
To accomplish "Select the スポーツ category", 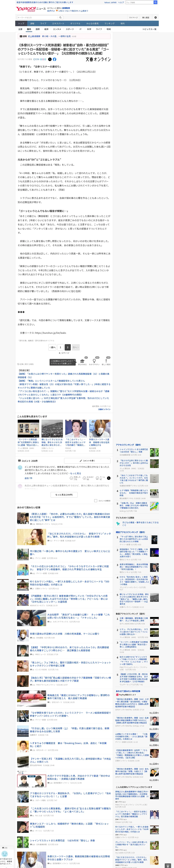I will [x=70, y=29].
